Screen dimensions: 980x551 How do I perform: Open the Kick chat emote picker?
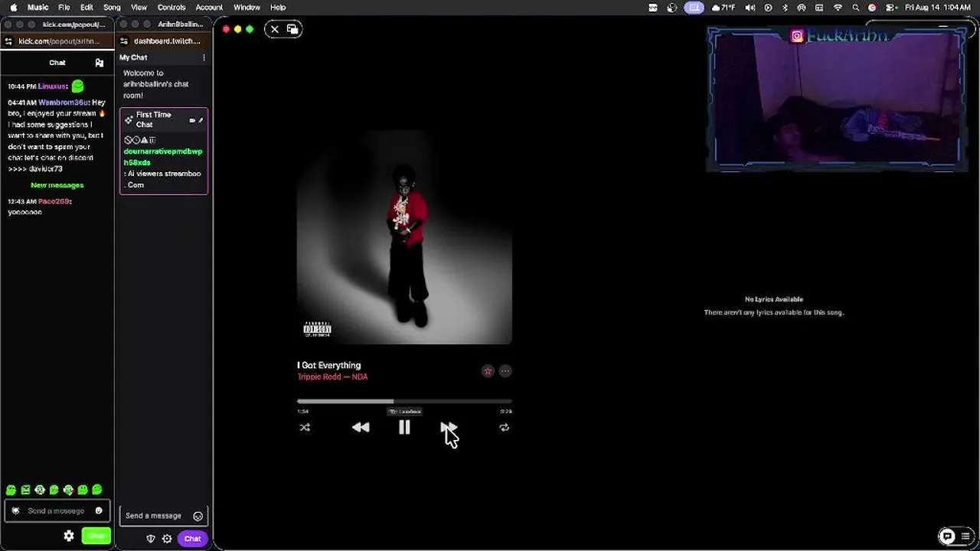[x=99, y=510]
